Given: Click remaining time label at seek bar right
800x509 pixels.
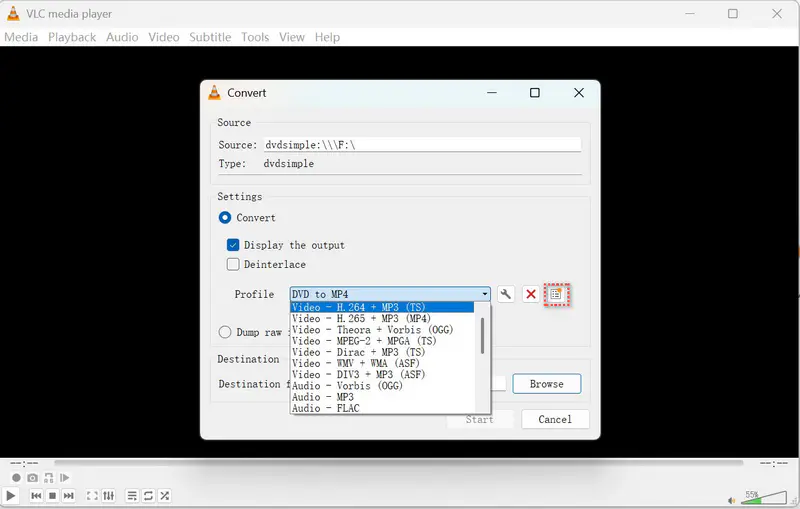Looking at the screenshot, I should point(773,463).
